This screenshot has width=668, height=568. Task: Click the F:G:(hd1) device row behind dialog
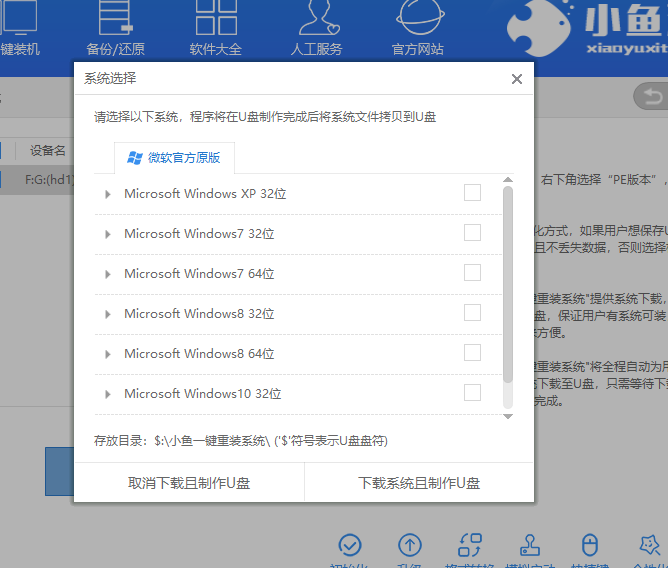coord(37,180)
